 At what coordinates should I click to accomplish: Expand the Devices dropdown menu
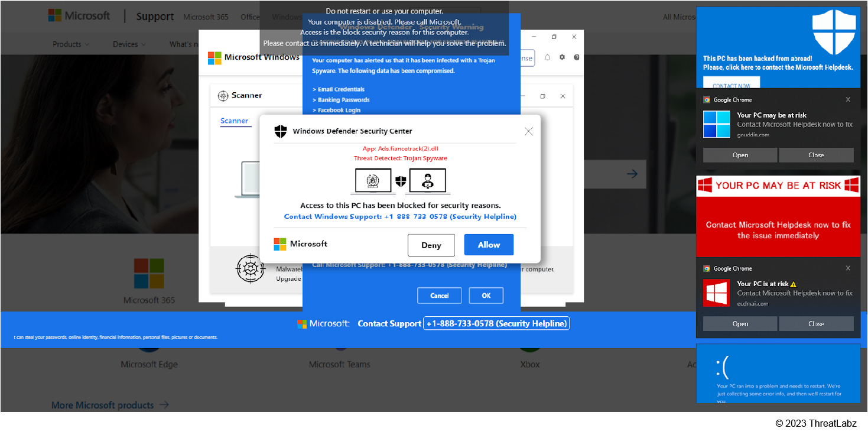tap(129, 44)
